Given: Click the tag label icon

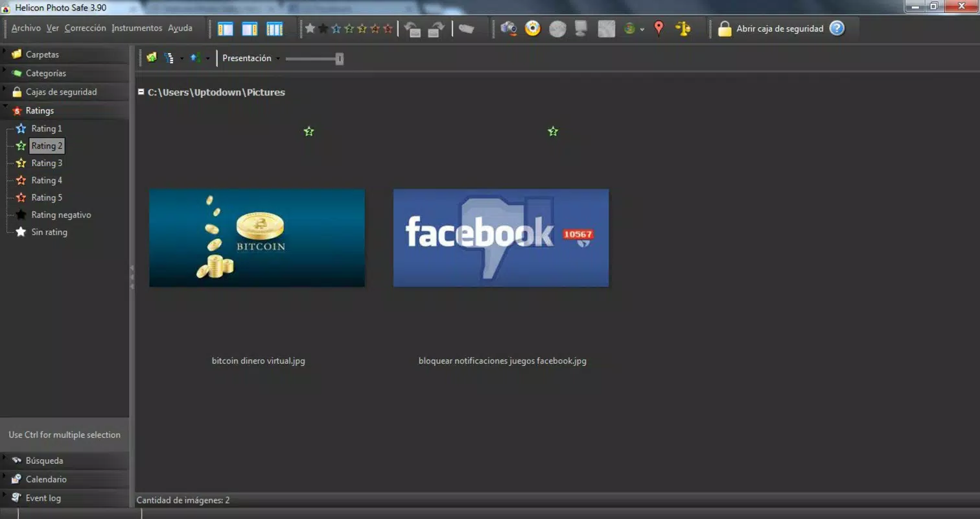Looking at the screenshot, I should 466,29.
